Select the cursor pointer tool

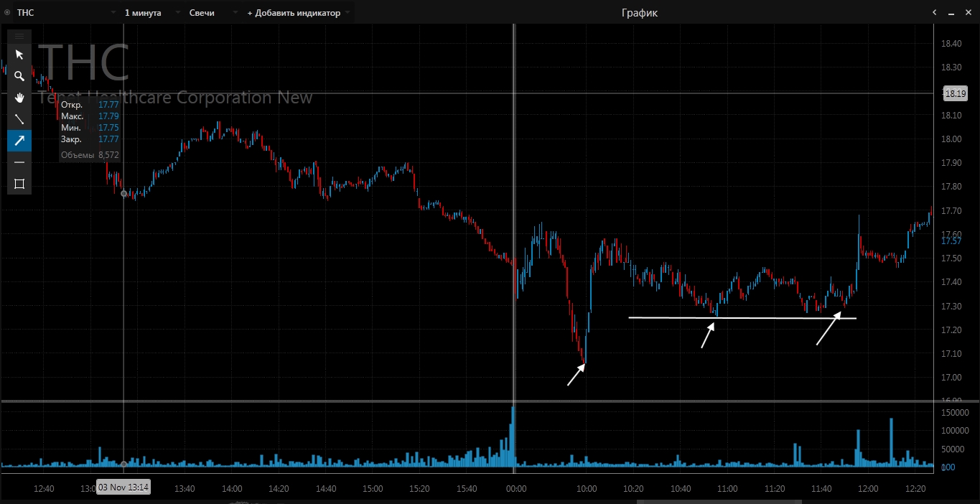click(19, 55)
